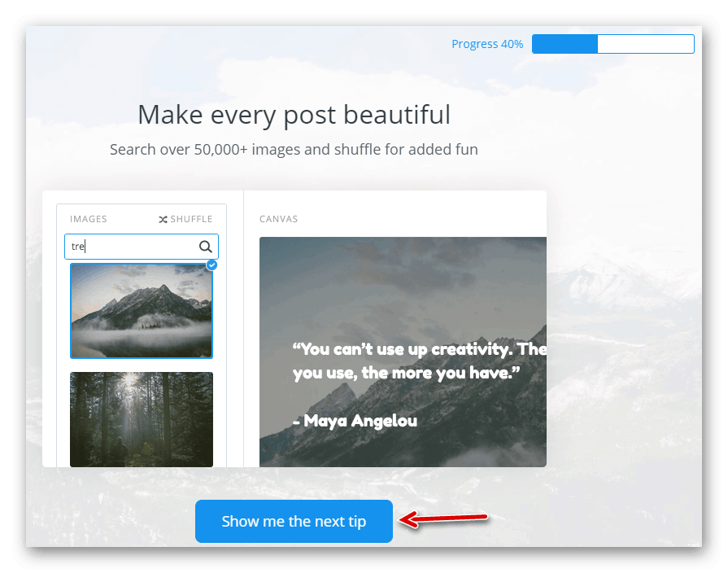Click the empty white portion of progress bar
The width and height of the screenshot is (728, 573).
point(645,44)
